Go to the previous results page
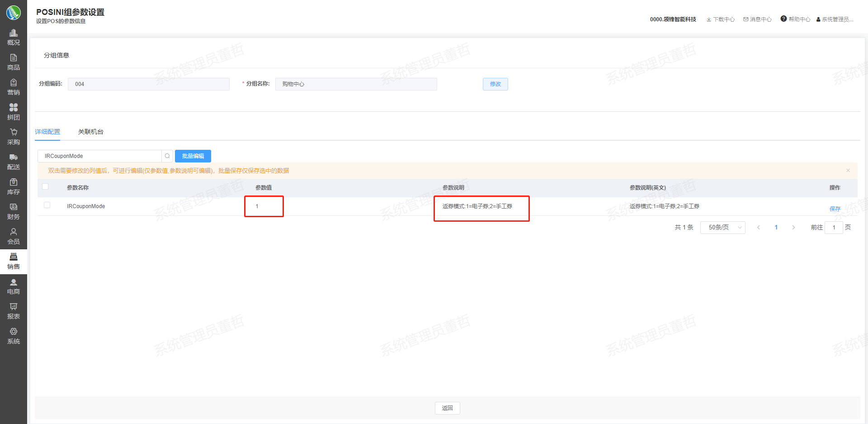868x424 pixels. 759,227
